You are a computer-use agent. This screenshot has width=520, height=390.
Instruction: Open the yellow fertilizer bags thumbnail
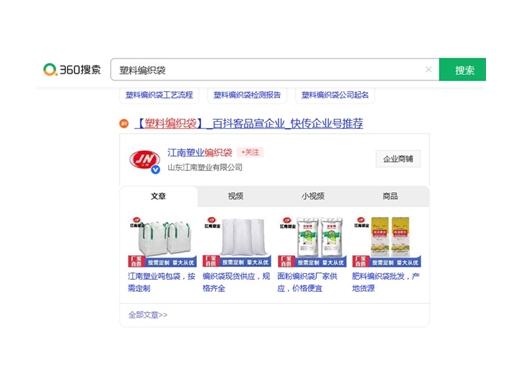coord(387,242)
